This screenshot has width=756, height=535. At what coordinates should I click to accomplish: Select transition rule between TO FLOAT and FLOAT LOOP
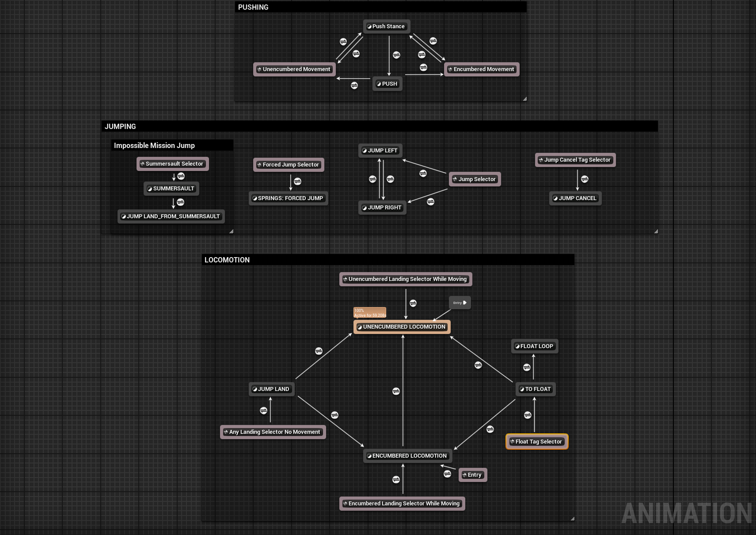(x=527, y=367)
